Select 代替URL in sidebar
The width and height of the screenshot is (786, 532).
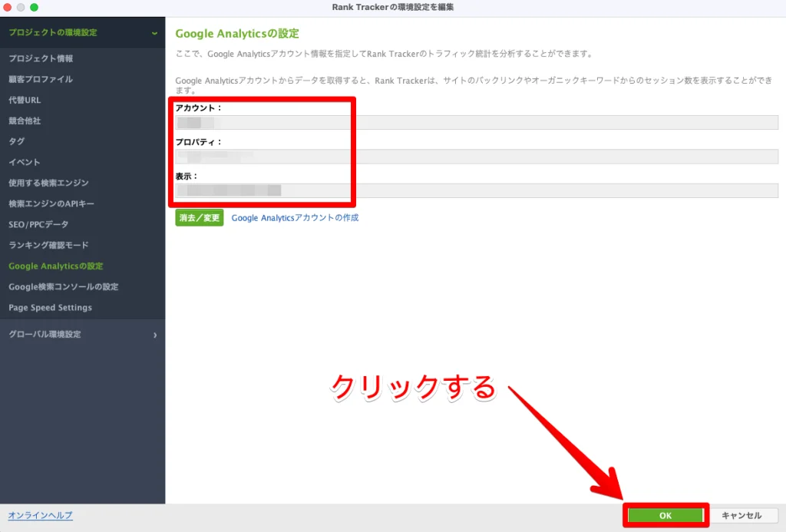click(25, 100)
